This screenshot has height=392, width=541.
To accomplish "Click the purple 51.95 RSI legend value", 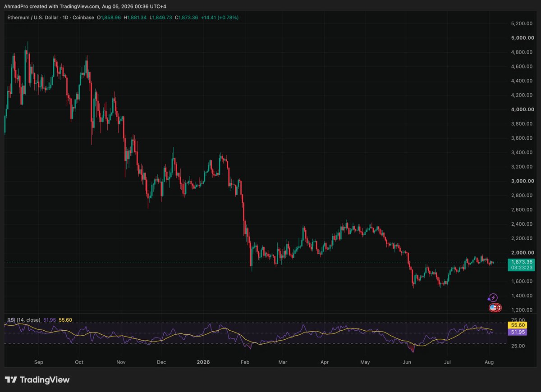I will pyautogui.click(x=49, y=320).
